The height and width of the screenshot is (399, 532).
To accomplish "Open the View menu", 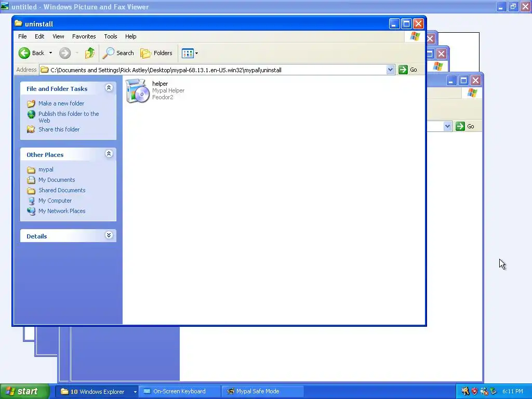I will [58, 36].
